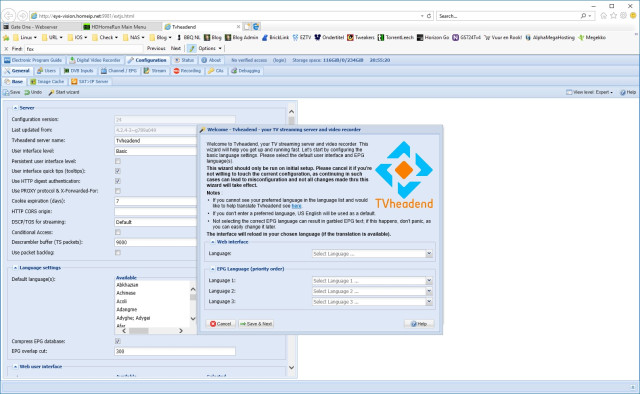The height and width of the screenshot is (394, 640).
Task: Click the CAs key icon
Action: [211, 71]
